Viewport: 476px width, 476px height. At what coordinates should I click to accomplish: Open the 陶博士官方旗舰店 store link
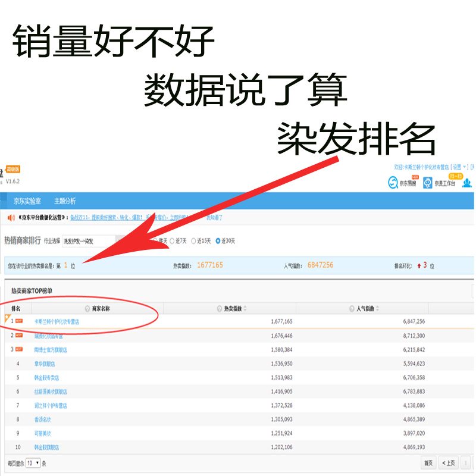tap(51, 350)
